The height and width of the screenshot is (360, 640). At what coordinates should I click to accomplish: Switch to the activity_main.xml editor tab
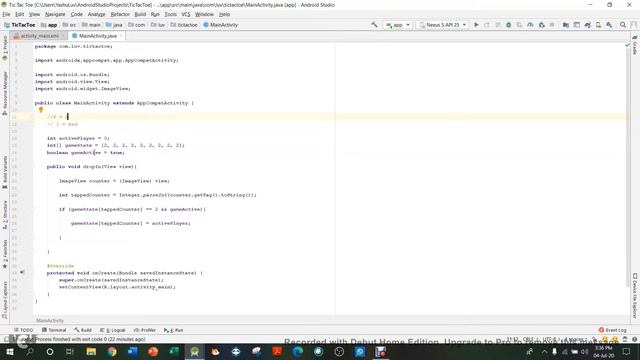pyautogui.click(x=39, y=36)
